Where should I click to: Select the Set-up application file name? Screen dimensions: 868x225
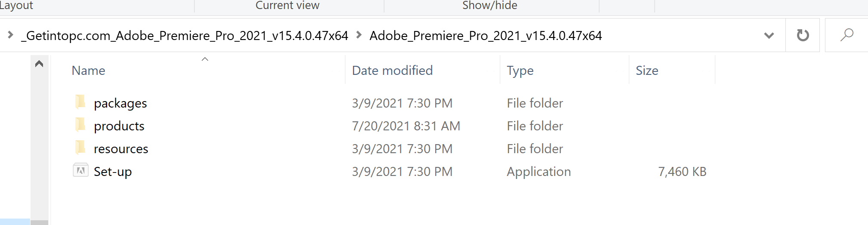pyautogui.click(x=113, y=172)
